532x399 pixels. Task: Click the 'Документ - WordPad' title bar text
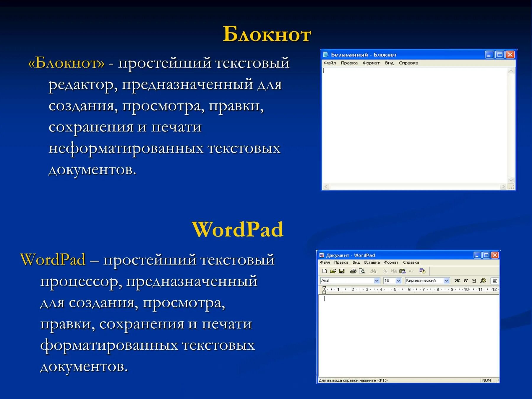351,255
